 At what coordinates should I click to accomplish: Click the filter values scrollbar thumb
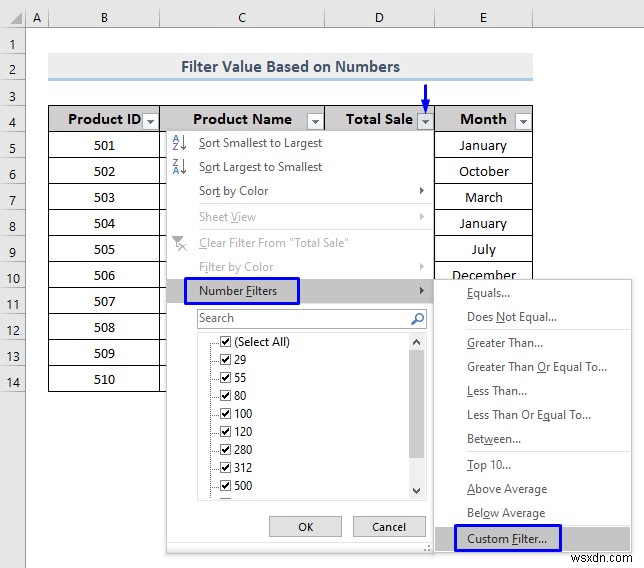(416, 404)
